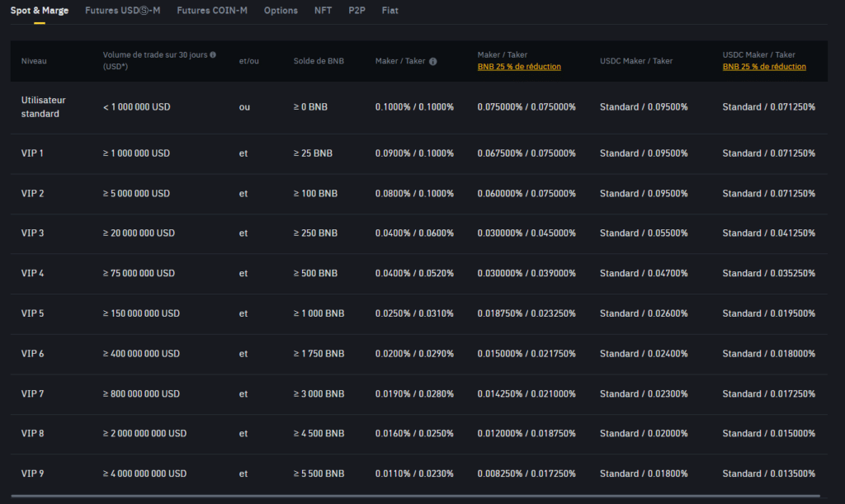Click the ≥ 100 BNB balance cell
The width and height of the screenshot is (845, 504).
pos(315,193)
